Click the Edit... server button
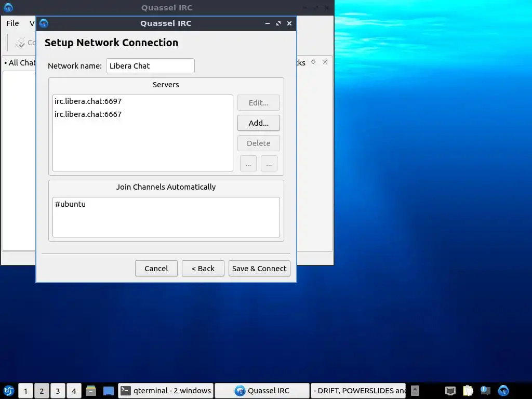 tap(259, 103)
